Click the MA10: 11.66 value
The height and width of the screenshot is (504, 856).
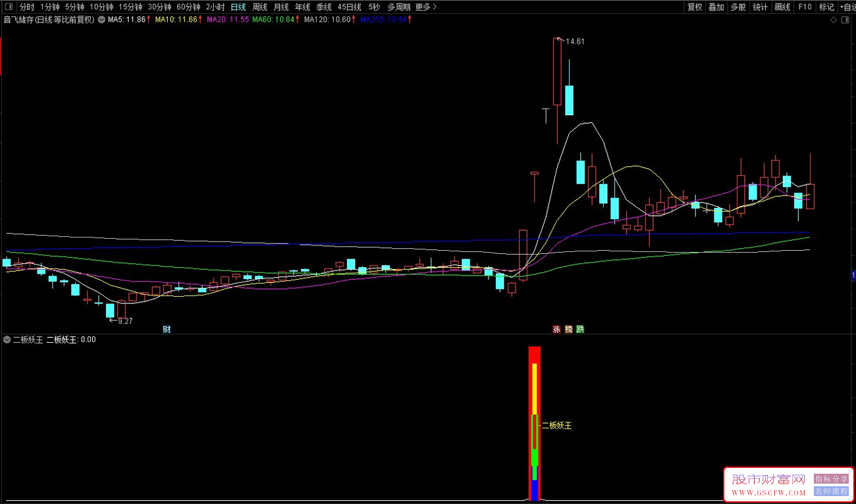[x=176, y=20]
